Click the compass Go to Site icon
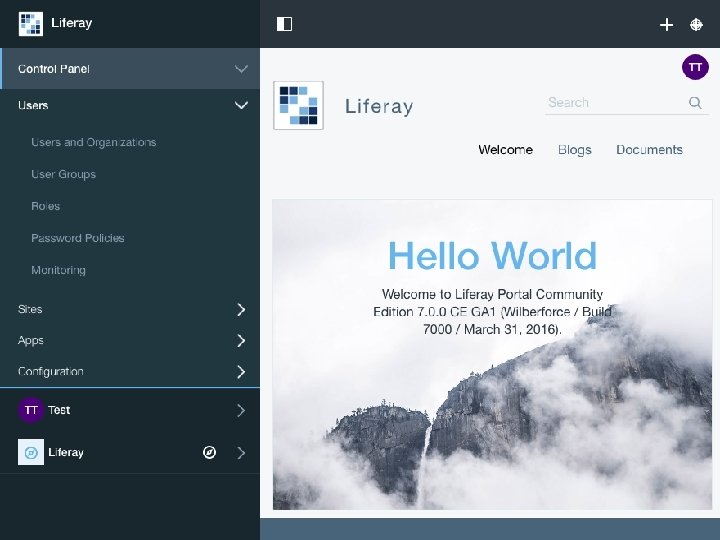This screenshot has width=720, height=540. (x=209, y=453)
